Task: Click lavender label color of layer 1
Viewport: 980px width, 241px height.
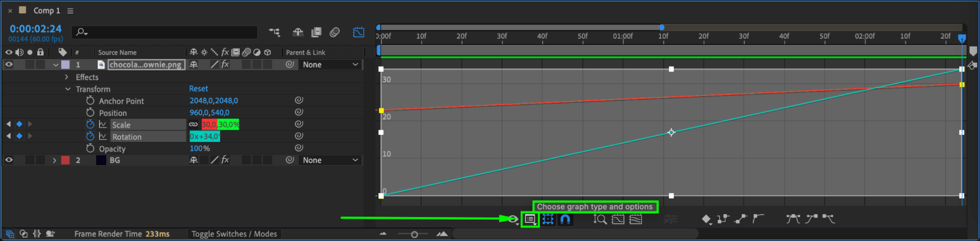Action: (65, 64)
